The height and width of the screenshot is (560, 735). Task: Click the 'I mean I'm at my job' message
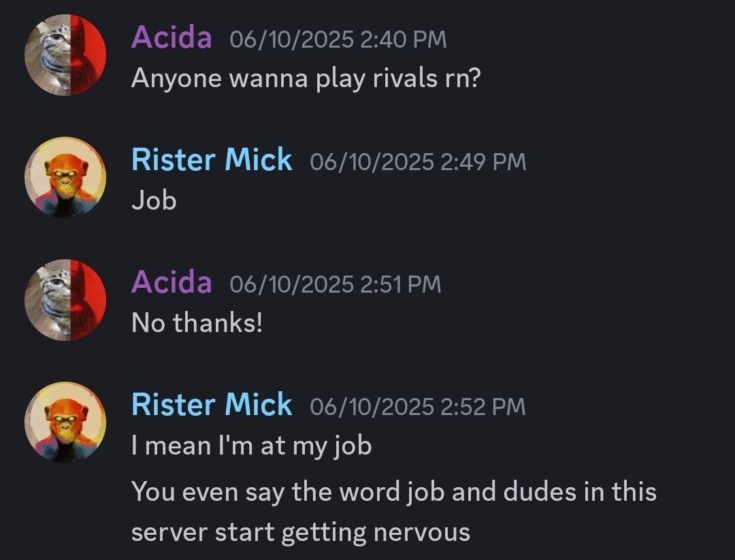[x=251, y=446]
